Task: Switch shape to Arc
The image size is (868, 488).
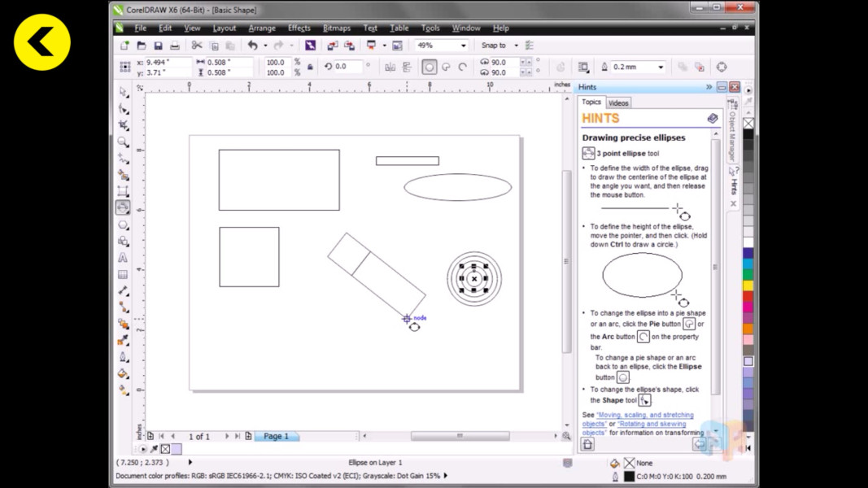Action: (x=462, y=67)
